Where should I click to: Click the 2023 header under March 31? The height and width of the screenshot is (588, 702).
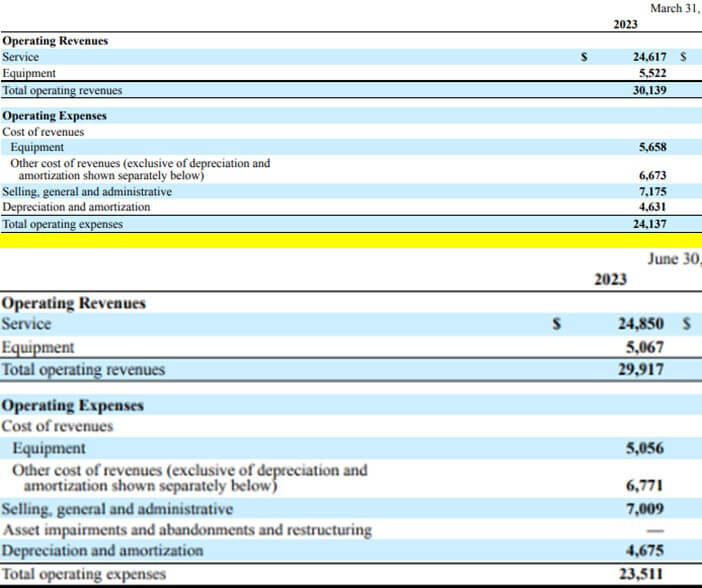625,24
